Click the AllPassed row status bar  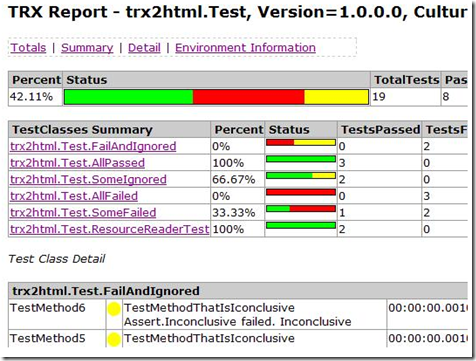tap(301, 159)
